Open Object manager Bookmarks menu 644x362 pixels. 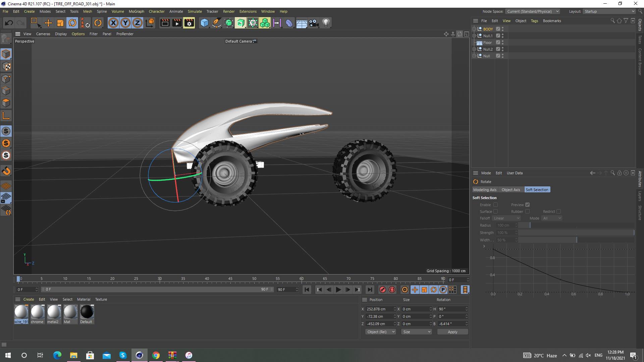pyautogui.click(x=552, y=21)
